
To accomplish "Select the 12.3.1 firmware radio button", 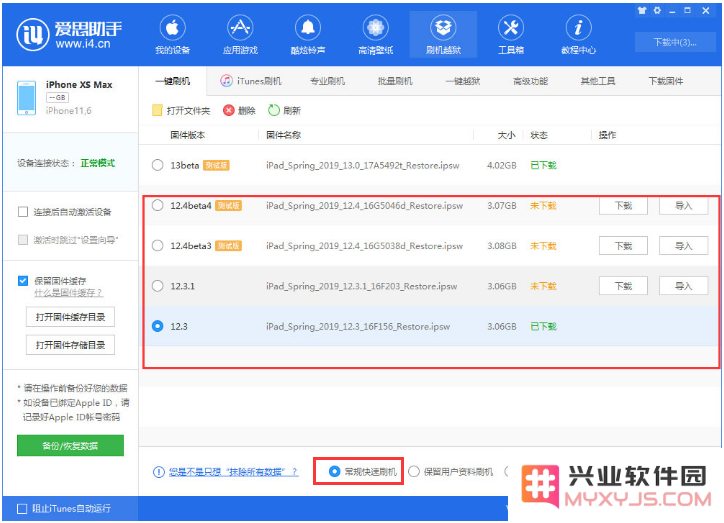I will 157,286.
